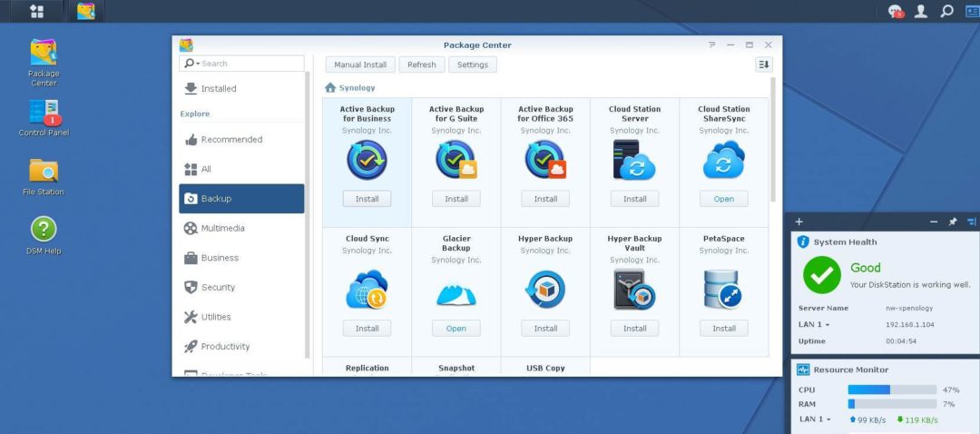Install Active Backup for G Suite
The height and width of the screenshot is (434, 980).
[x=456, y=199]
